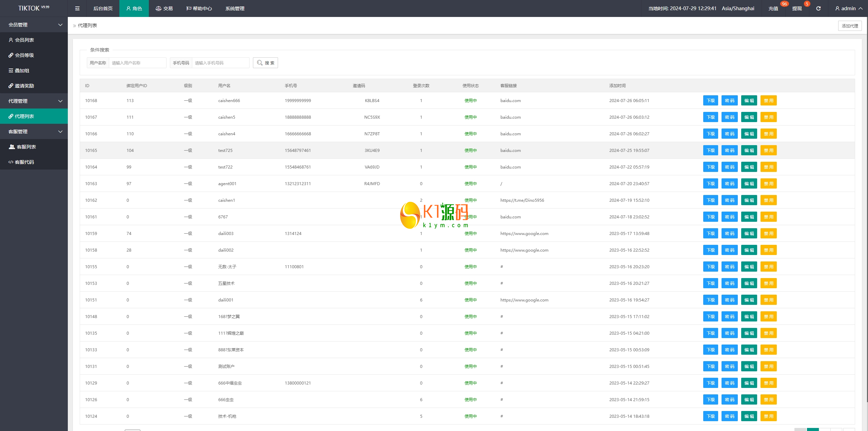Image resolution: width=868 pixels, height=431 pixels.
Task: Click ID cell 10163
Action: 91,184
